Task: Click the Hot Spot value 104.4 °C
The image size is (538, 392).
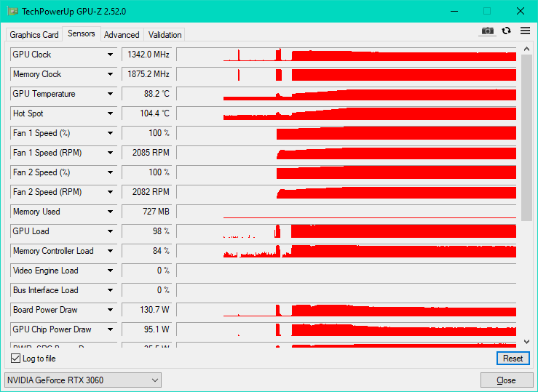Action: 147,113
